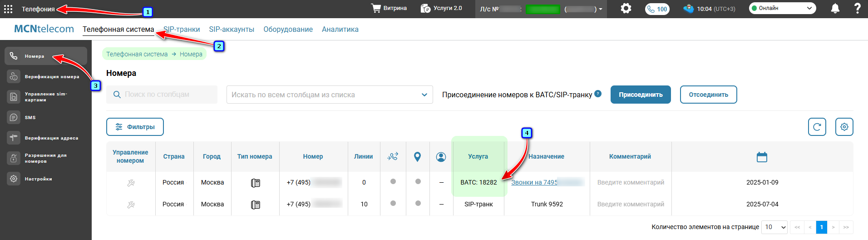Click the Присоединить button

click(x=641, y=95)
